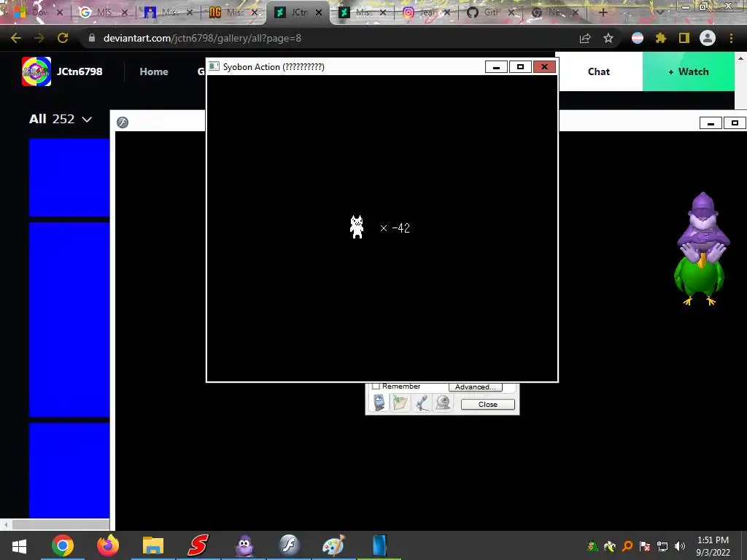Click the padlock site info icon
Image resolution: width=747 pixels, height=560 pixels.
[92, 38]
